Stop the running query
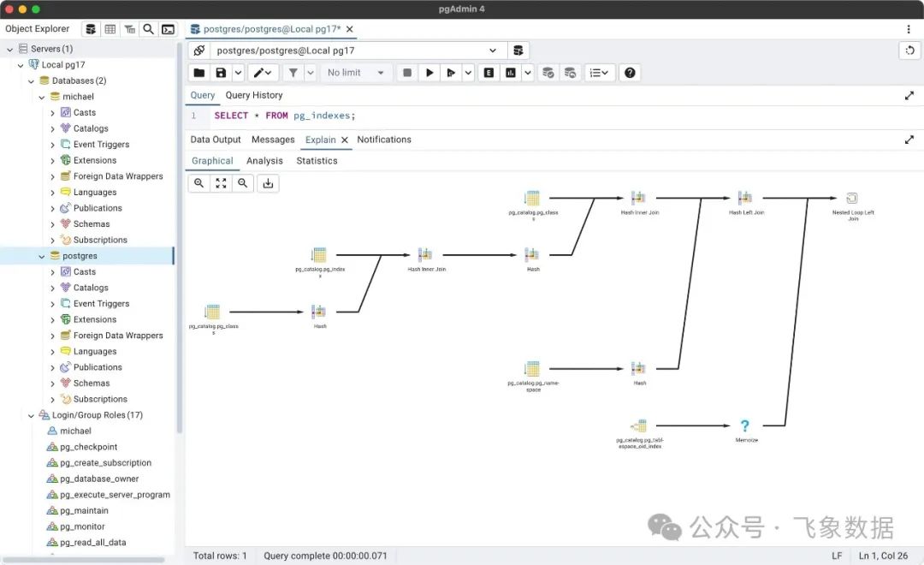The width and height of the screenshot is (924, 565). tap(407, 73)
